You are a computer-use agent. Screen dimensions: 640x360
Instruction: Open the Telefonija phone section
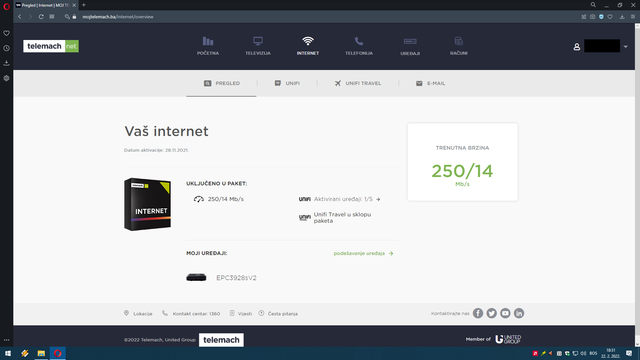tap(359, 46)
